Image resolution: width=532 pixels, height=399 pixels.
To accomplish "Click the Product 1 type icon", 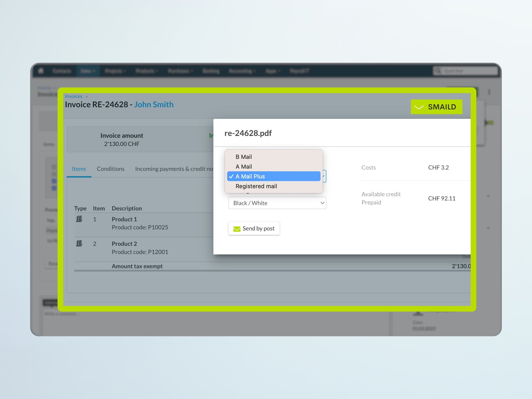I will 79,219.
